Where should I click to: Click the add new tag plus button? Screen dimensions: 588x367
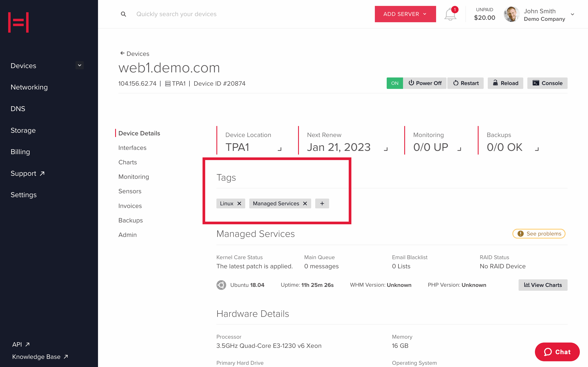322,203
